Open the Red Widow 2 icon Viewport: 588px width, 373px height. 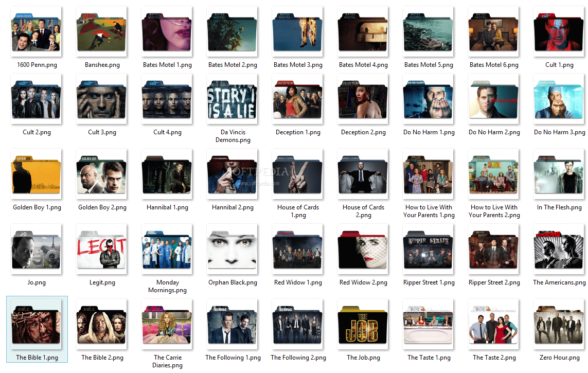(x=363, y=250)
